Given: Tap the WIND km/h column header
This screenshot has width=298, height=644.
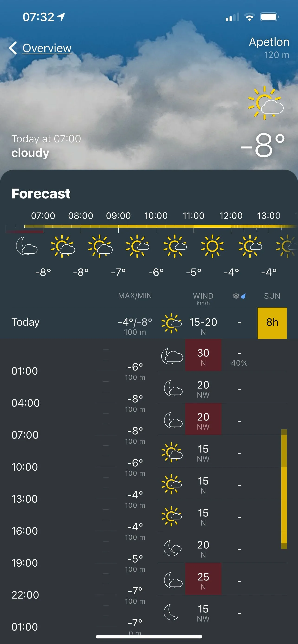Looking at the screenshot, I should coord(203,299).
